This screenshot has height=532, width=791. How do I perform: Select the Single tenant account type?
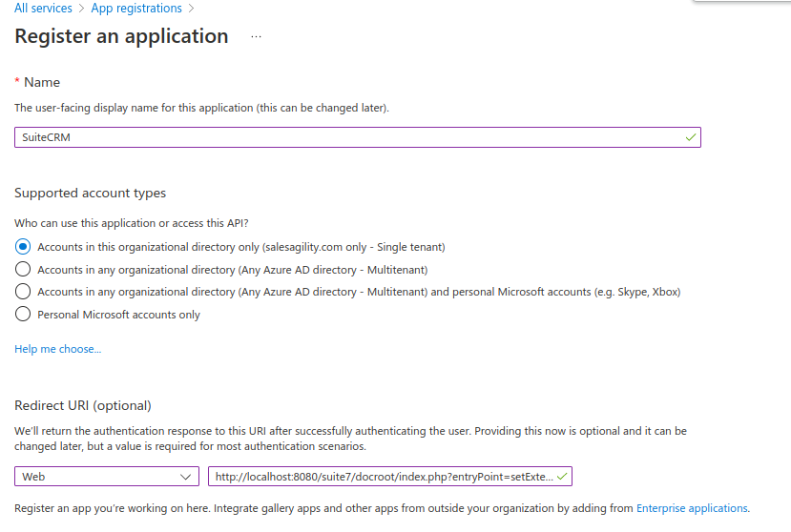click(x=23, y=247)
